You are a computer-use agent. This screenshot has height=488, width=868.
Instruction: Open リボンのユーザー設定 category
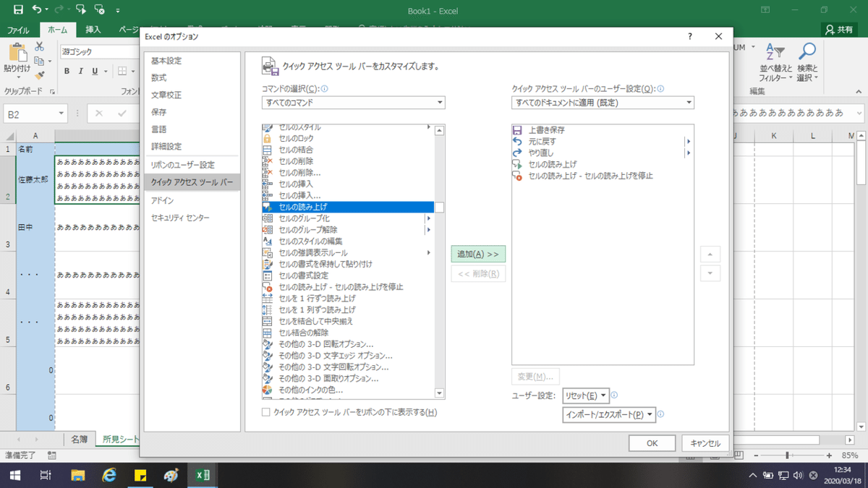(182, 165)
